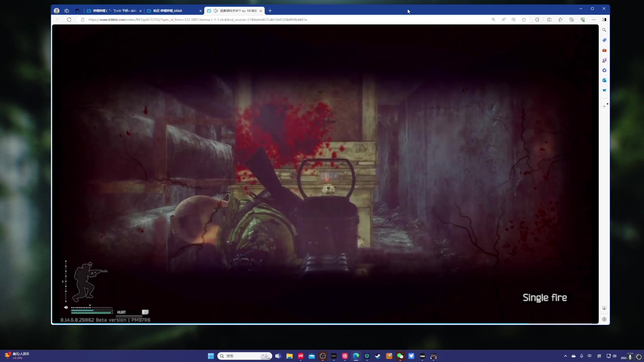Open OBS Studio from taskbar
The width and height of the screenshot is (644, 362).
(323, 356)
